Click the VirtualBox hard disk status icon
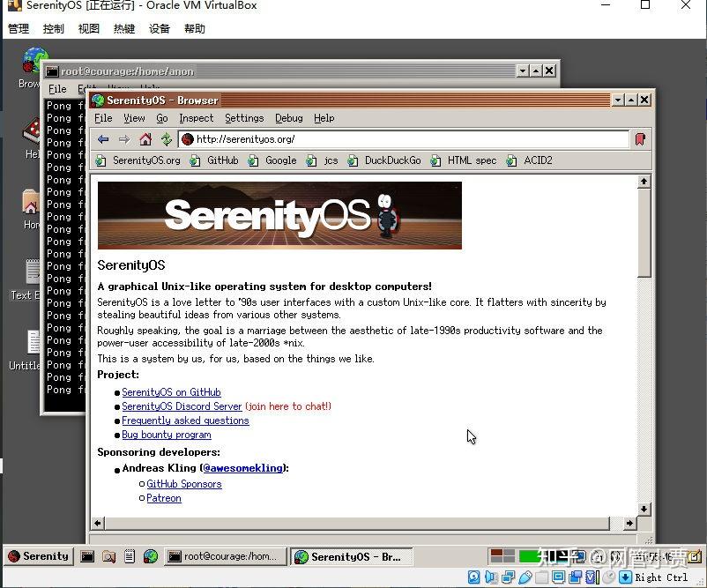The height and width of the screenshot is (588, 707). pos(474,577)
